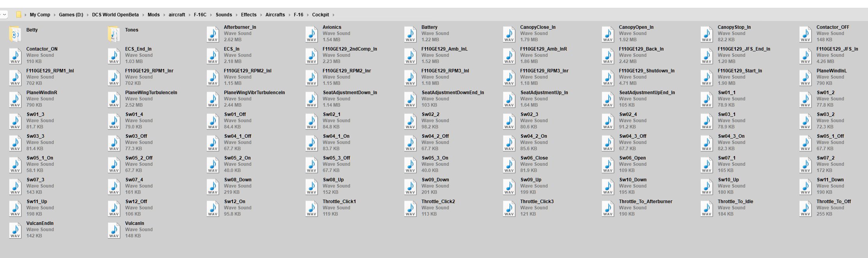Screen dimensions: 868x258
Task: Select the ECS_In WAV icon
Action: point(213,56)
